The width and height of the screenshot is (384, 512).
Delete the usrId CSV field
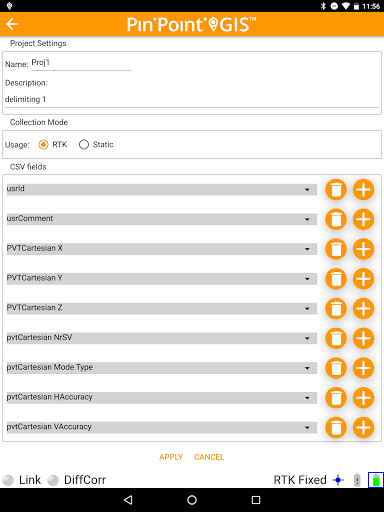(336, 190)
